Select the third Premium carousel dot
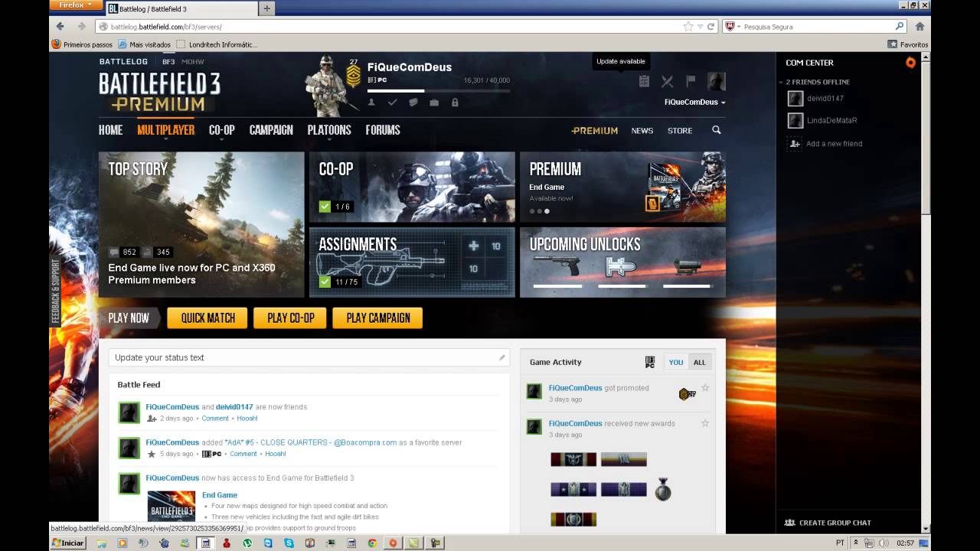980x551 pixels. 547,211
